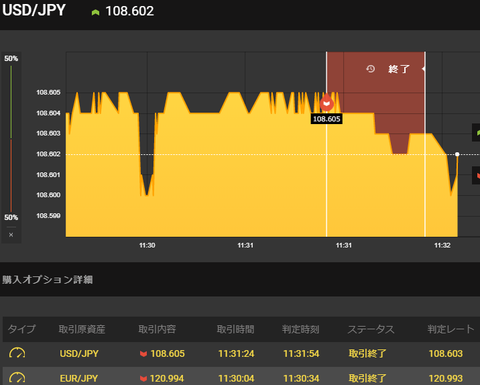Click the 取引終了 status in USD/JPY row
Image resolution: width=480 pixels, height=385 pixels.
tap(367, 354)
